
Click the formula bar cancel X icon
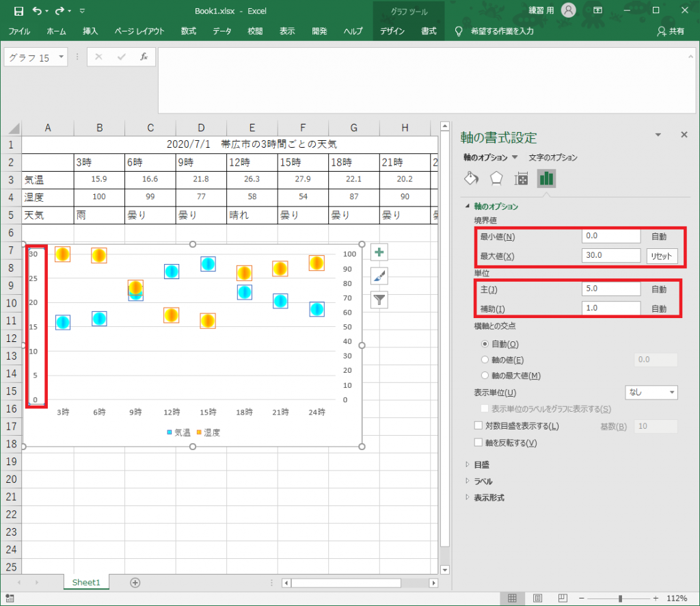[x=98, y=57]
